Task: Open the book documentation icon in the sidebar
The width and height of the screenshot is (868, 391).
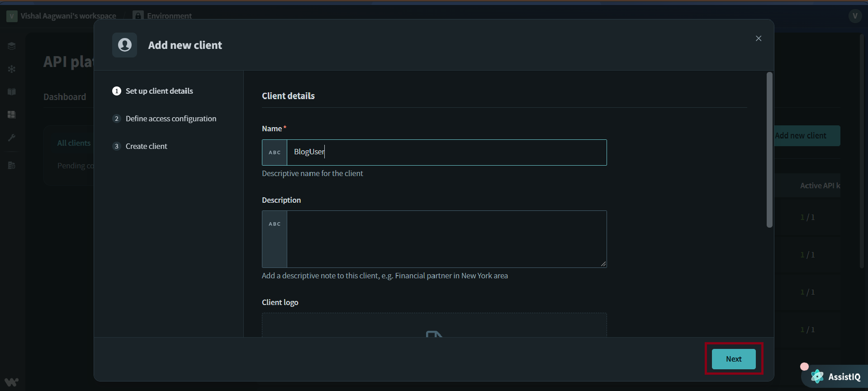Action: [x=12, y=92]
